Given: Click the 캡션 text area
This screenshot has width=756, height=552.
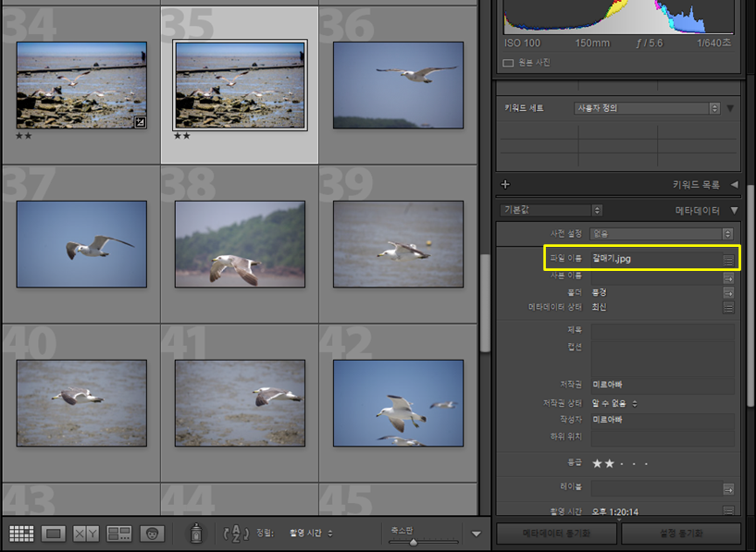Looking at the screenshot, I should tap(663, 359).
